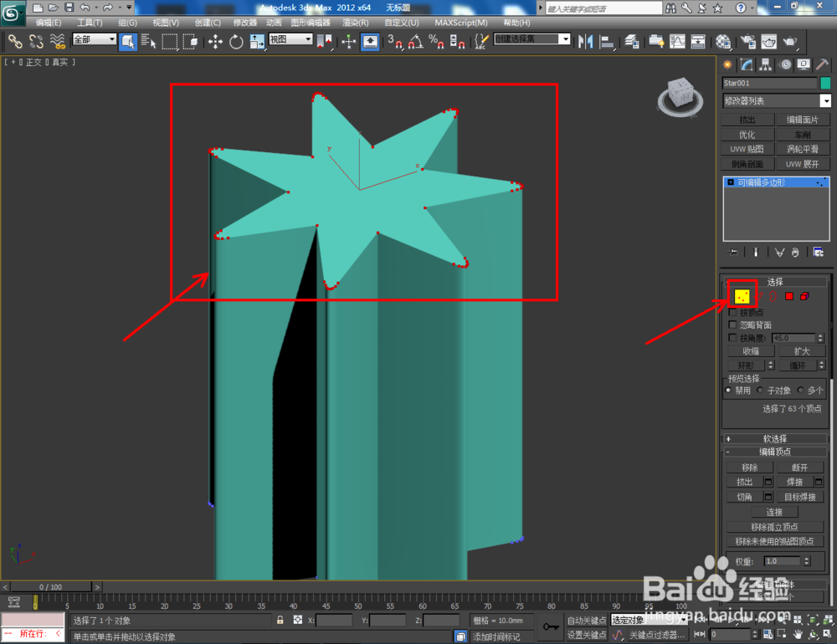Select Element sub-object level icon

click(x=804, y=296)
